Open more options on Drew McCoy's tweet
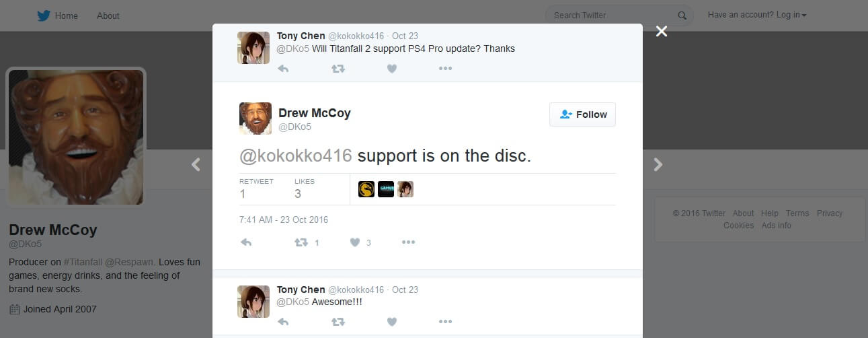Image resolution: width=868 pixels, height=338 pixels. (x=408, y=242)
